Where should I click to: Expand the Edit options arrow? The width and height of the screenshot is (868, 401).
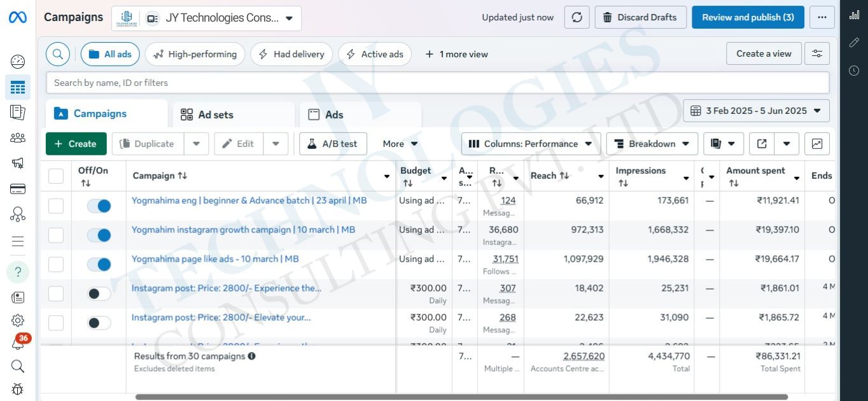276,144
